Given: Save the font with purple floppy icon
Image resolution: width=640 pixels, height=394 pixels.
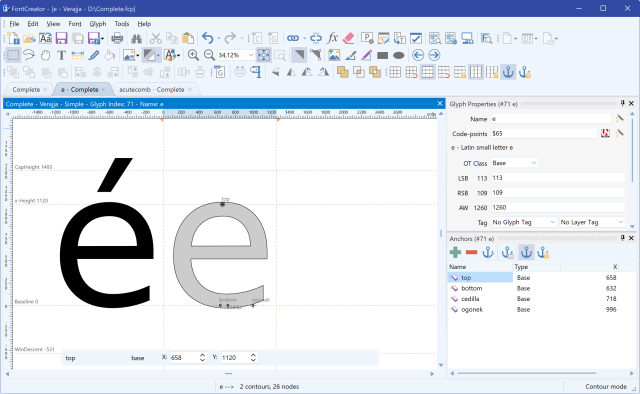Looking at the screenshot, I should click(61, 38).
